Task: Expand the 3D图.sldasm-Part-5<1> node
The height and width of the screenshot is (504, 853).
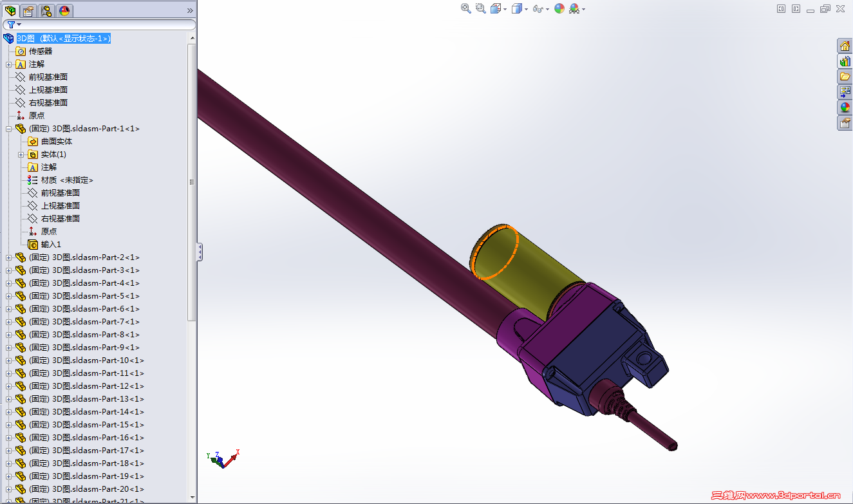Action: click(x=9, y=296)
